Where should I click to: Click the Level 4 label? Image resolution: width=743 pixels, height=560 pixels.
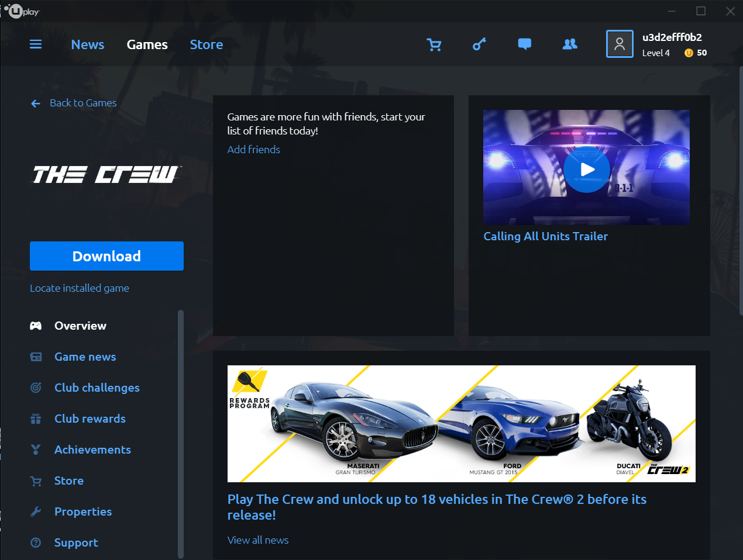pos(656,53)
